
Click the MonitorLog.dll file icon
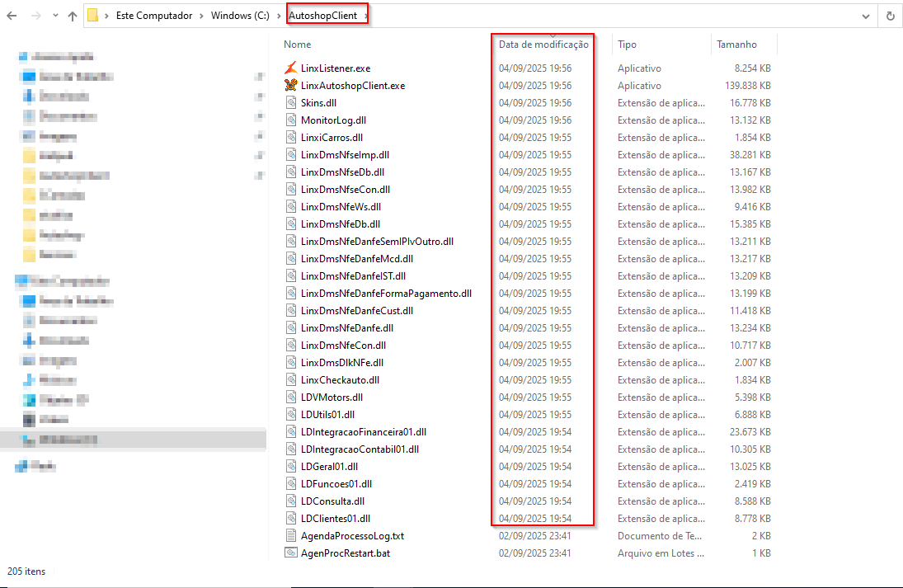(x=291, y=120)
